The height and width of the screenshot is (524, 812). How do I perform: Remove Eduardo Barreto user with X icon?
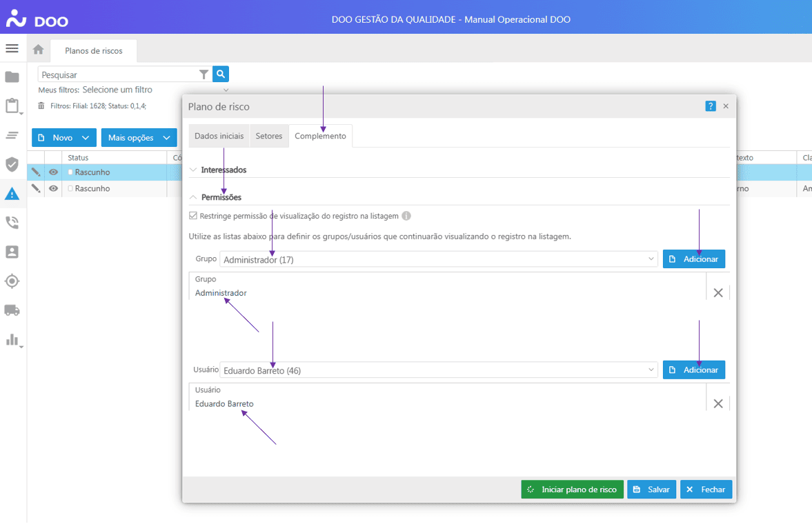pyautogui.click(x=717, y=403)
